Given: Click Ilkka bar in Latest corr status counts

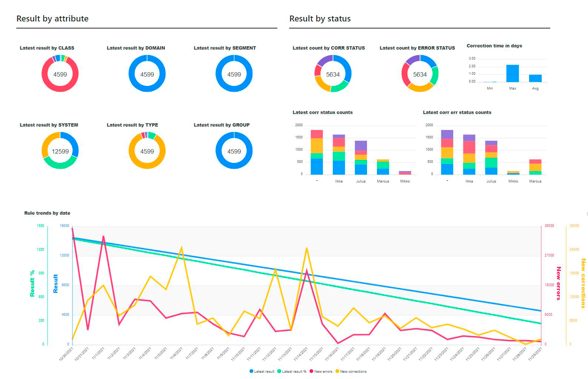Looking at the screenshot, I should pyautogui.click(x=339, y=154).
